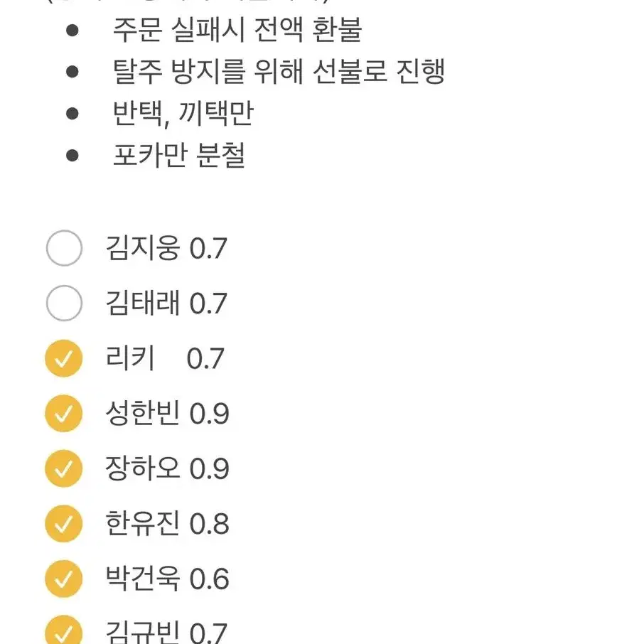
Task: Select the 김태래 0.7 option label
Action: (x=166, y=303)
